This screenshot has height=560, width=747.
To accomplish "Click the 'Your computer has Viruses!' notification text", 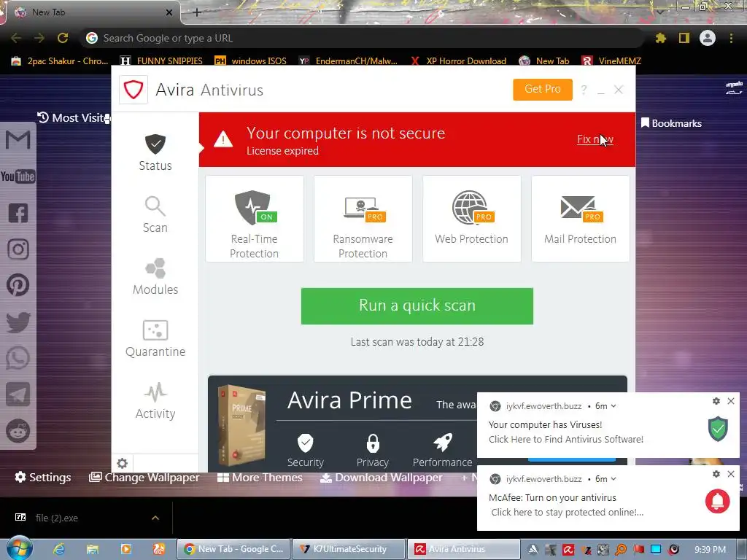I will click(x=546, y=425).
